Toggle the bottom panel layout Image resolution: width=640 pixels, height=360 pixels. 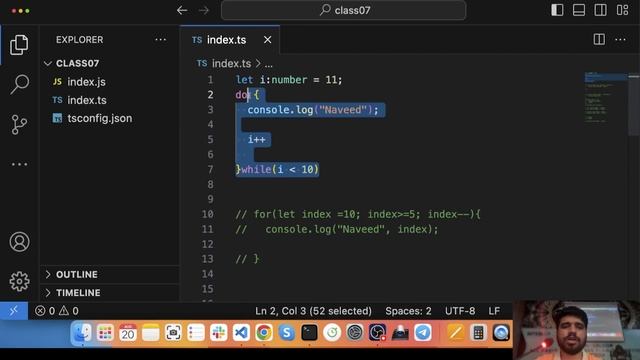pos(579,10)
